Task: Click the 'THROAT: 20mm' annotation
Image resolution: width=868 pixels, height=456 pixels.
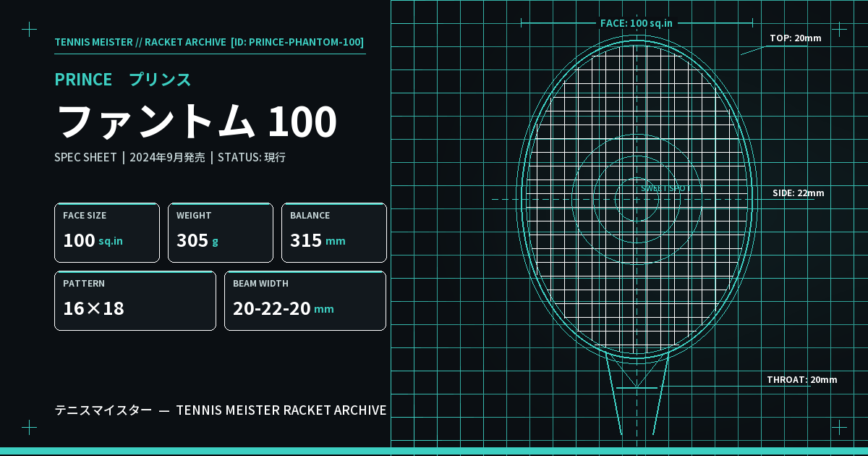Action: click(x=802, y=380)
